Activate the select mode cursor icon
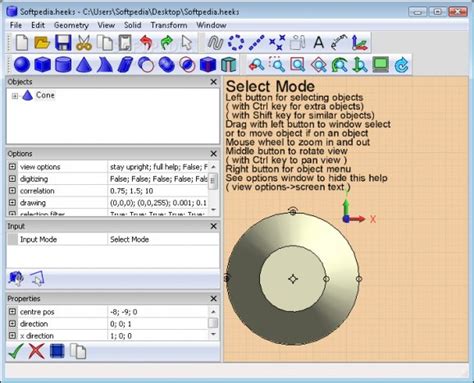 187,43
